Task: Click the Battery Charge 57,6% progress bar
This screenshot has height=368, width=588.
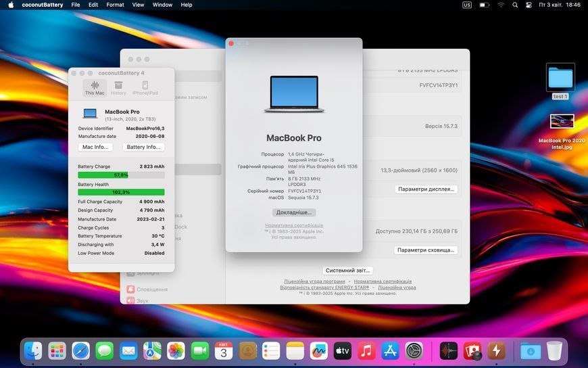Action: point(121,175)
